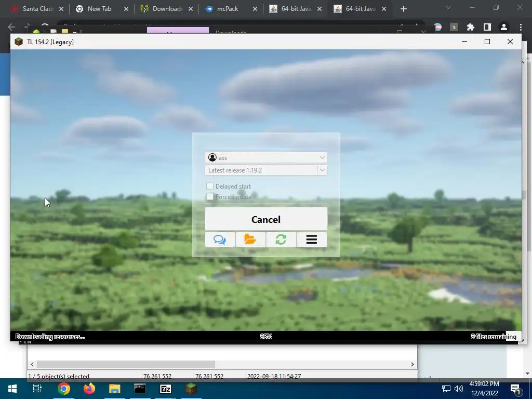
Task: Click the browser back arrow
Action: click(x=11, y=27)
